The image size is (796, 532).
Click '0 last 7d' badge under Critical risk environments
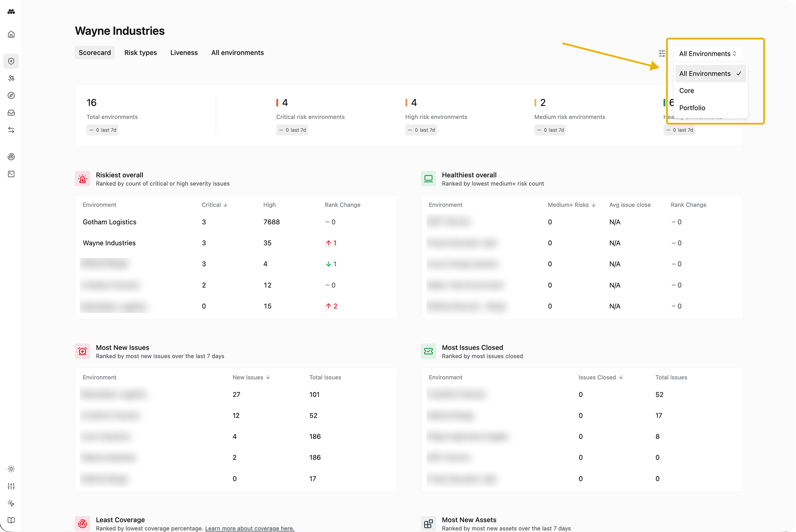[x=292, y=130]
